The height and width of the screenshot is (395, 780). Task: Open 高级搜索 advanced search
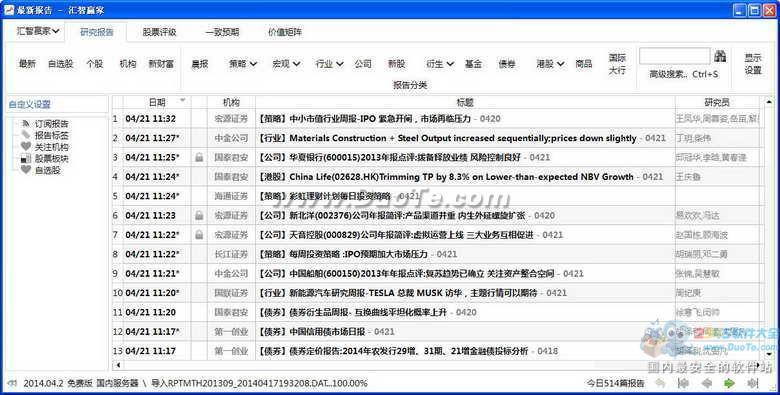pos(683,75)
